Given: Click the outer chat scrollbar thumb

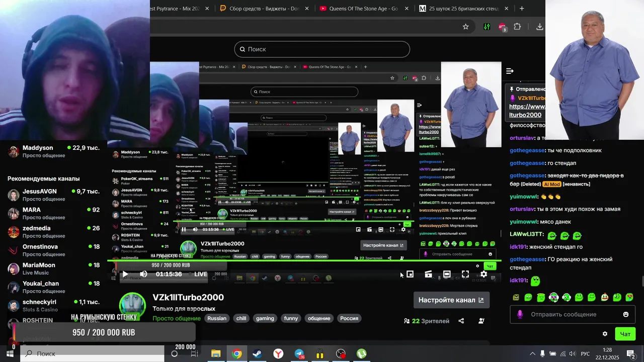Looking at the screenshot, I should (x=641, y=281).
